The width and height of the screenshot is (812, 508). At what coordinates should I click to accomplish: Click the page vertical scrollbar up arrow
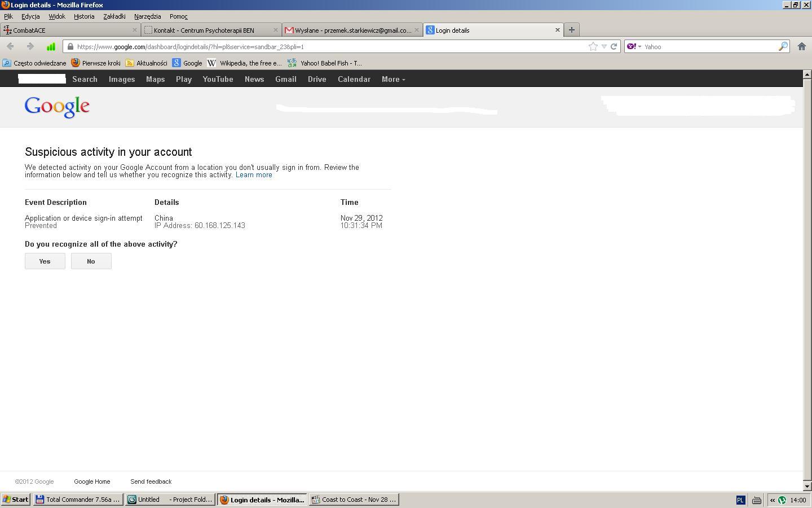[807, 74]
